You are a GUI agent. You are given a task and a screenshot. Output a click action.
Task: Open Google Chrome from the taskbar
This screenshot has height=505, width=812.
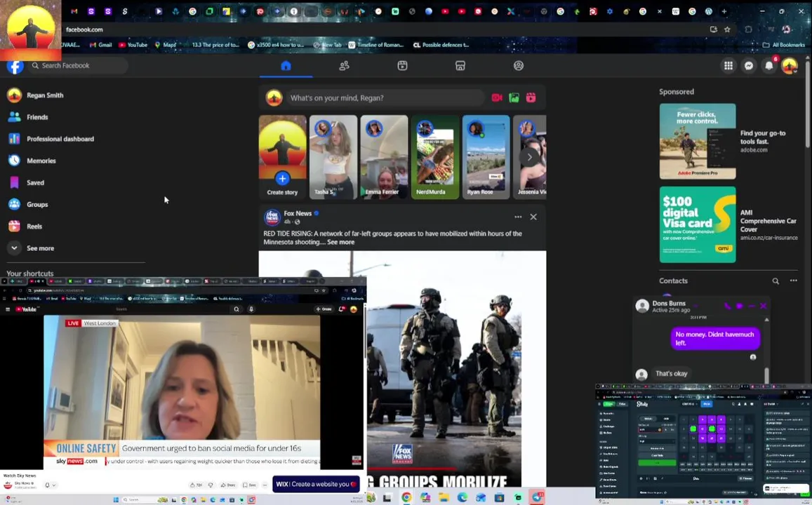(406, 497)
